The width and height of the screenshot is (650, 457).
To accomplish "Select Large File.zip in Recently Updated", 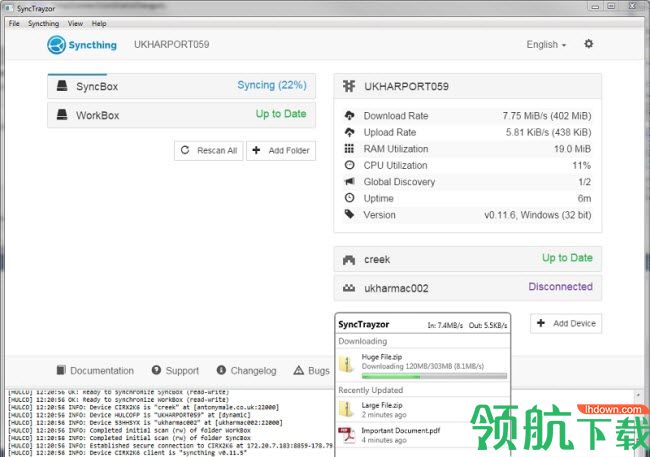I will [x=422, y=410].
